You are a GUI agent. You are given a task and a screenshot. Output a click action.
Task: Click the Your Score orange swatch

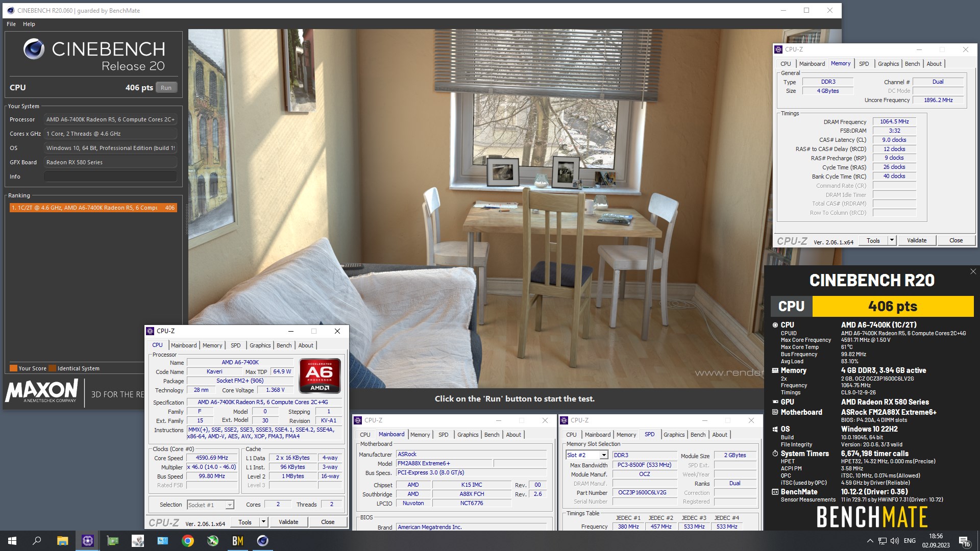coord(13,368)
